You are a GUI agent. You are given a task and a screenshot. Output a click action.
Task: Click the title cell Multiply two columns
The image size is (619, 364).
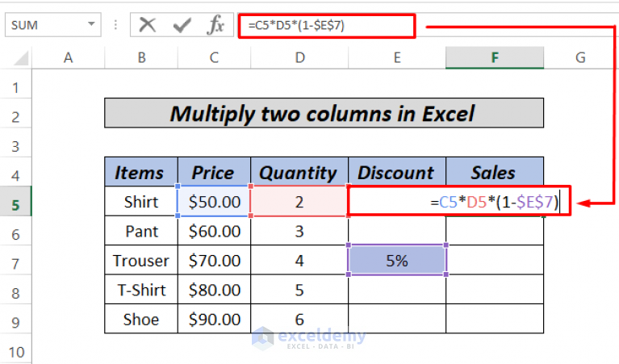pyautogui.click(x=323, y=113)
